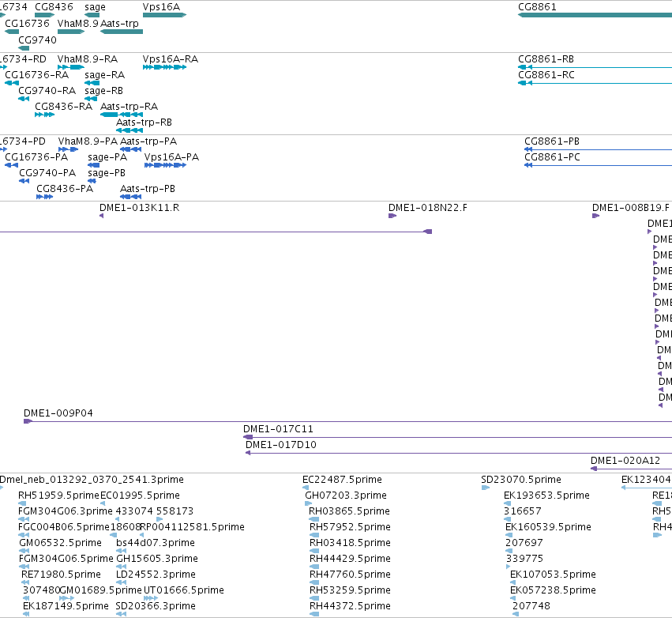Select the CG8861-RB transcript label
This screenshot has height=618, width=672.
[x=546, y=58]
